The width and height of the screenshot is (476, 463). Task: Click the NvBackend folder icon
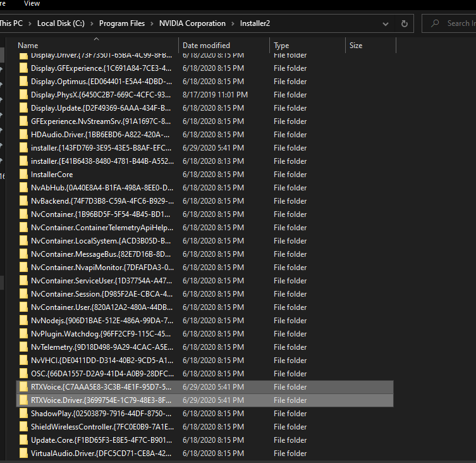pos(23,201)
